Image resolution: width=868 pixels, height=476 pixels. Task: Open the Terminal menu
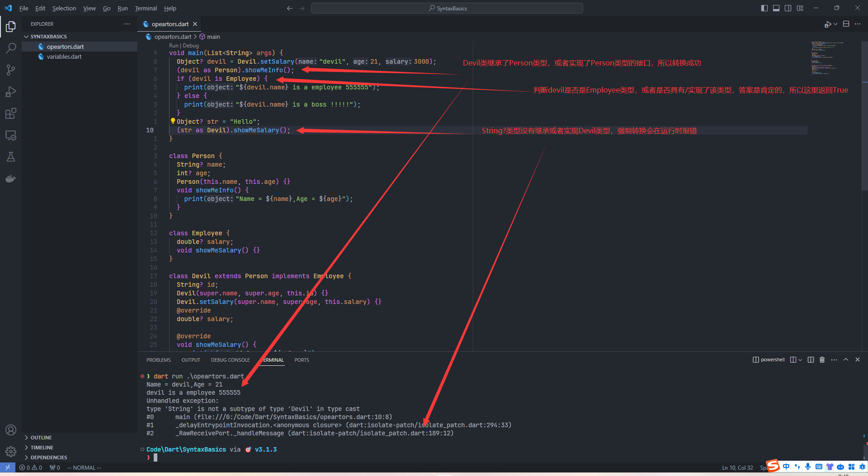point(146,8)
